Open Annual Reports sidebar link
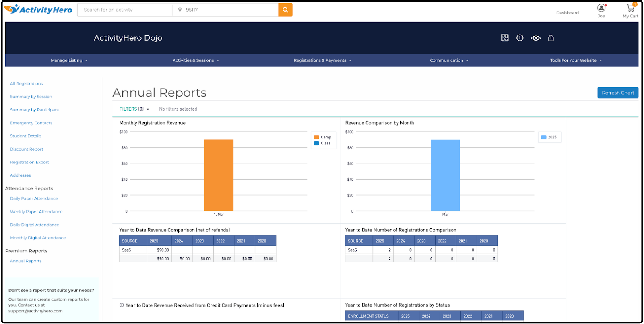The width and height of the screenshot is (644, 324). pos(26,261)
